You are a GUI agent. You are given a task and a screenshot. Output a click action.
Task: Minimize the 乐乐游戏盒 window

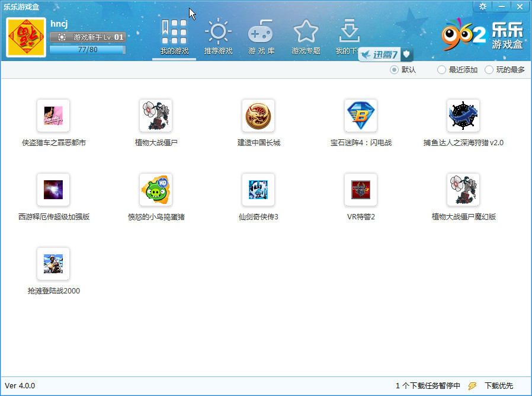(x=501, y=7)
